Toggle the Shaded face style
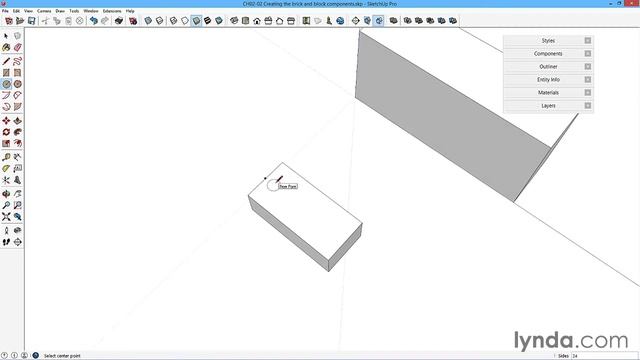640x360 pixels. pyautogui.click(x=196, y=21)
